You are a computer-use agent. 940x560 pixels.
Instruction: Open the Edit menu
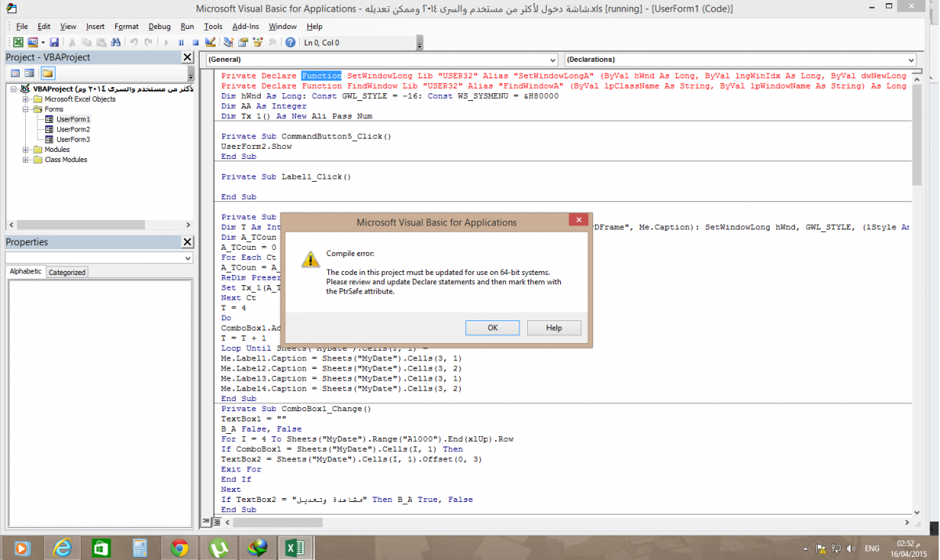pyautogui.click(x=44, y=27)
